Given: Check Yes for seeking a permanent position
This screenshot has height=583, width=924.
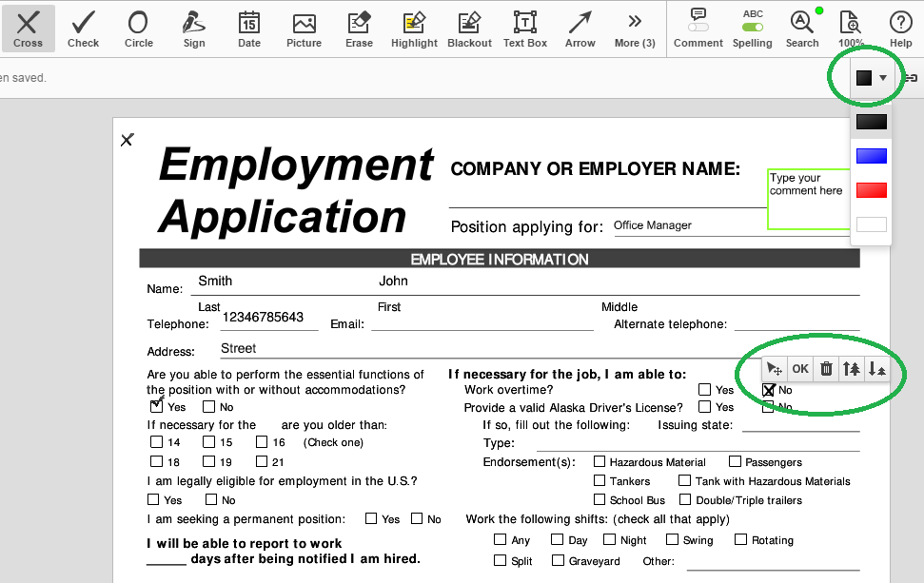Looking at the screenshot, I should [371, 518].
